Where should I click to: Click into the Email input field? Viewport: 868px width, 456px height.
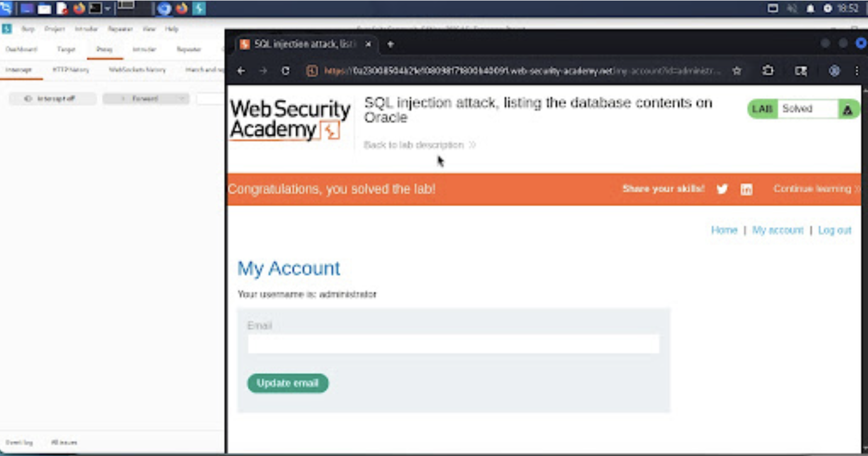(453, 344)
